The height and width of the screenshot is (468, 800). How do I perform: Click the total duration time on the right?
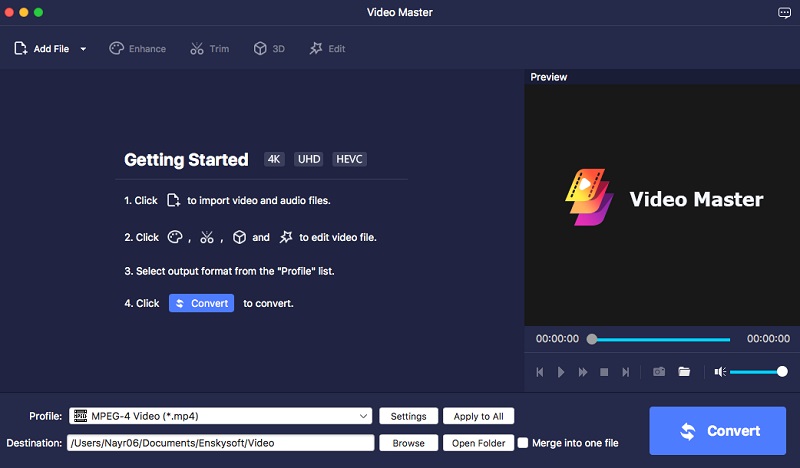point(768,339)
